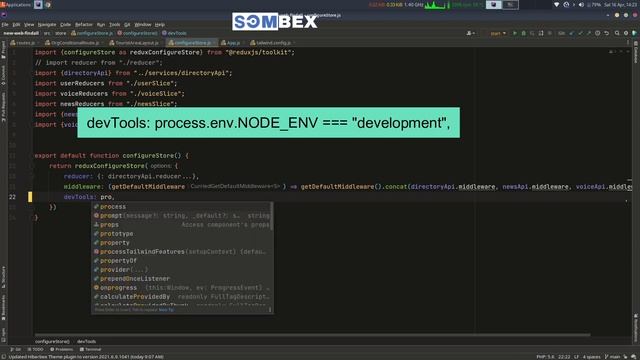The image size is (640, 360).
Task: Click the date and time clock
Action: pos(620,4)
